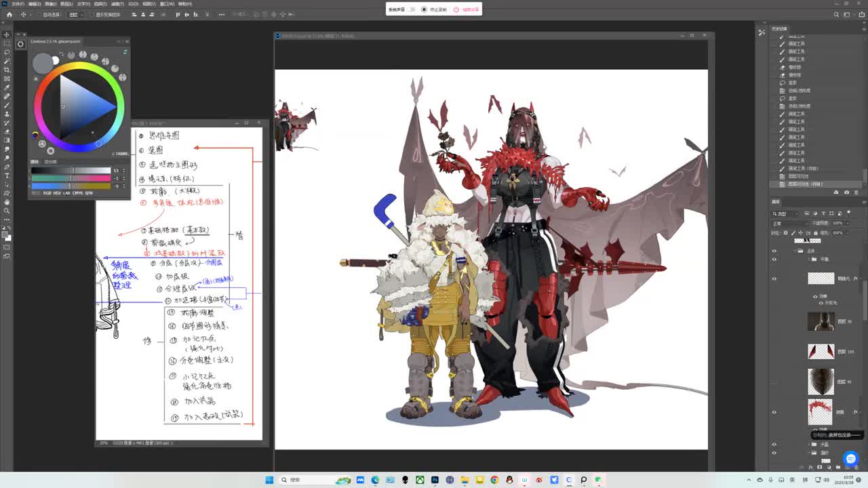Screen dimensions: 868x488
Task: Open the Photoshop icon in the Windows taskbar
Action: coord(435,480)
